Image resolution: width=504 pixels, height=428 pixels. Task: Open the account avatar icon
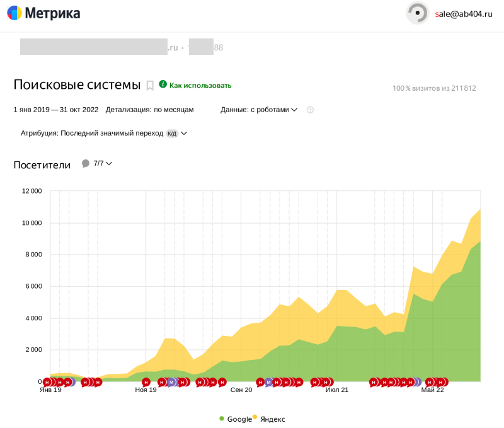click(x=417, y=13)
